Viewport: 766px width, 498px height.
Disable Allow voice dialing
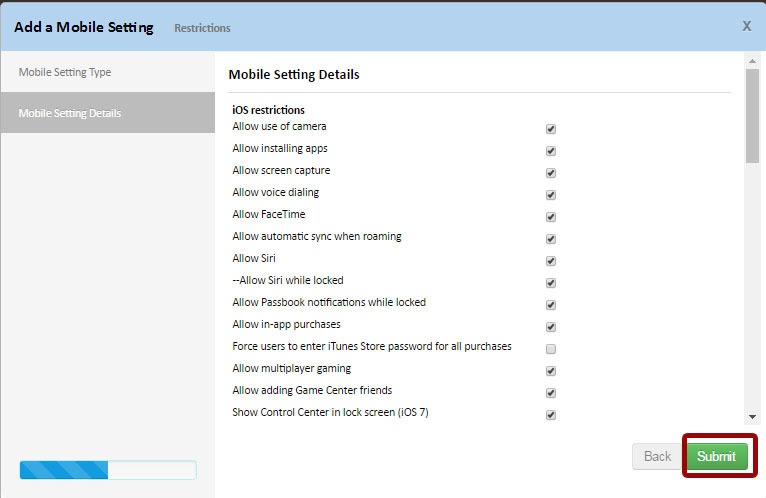[551, 195]
